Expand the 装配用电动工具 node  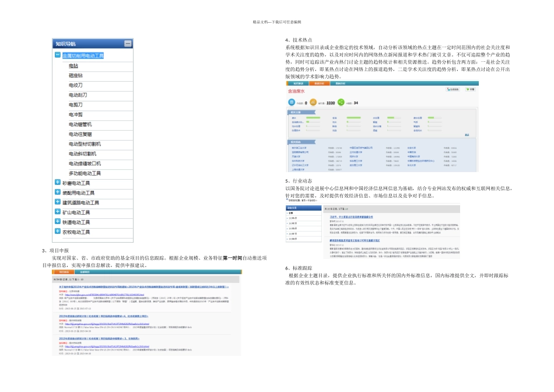click(x=58, y=192)
